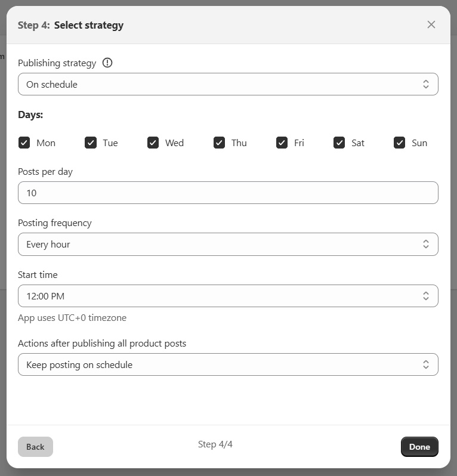Click the Publishing strategy info icon
The image size is (457, 476).
(x=107, y=63)
